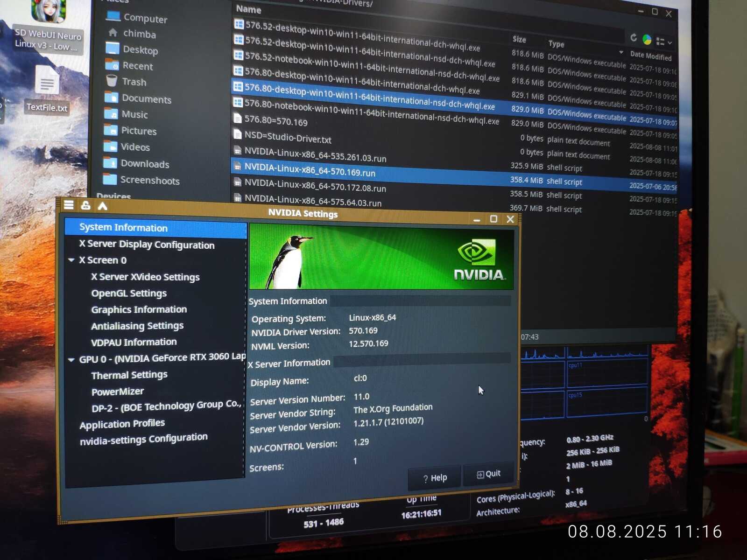Open Computer in the file manager sidebar
The height and width of the screenshot is (560, 747).
coord(136,18)
